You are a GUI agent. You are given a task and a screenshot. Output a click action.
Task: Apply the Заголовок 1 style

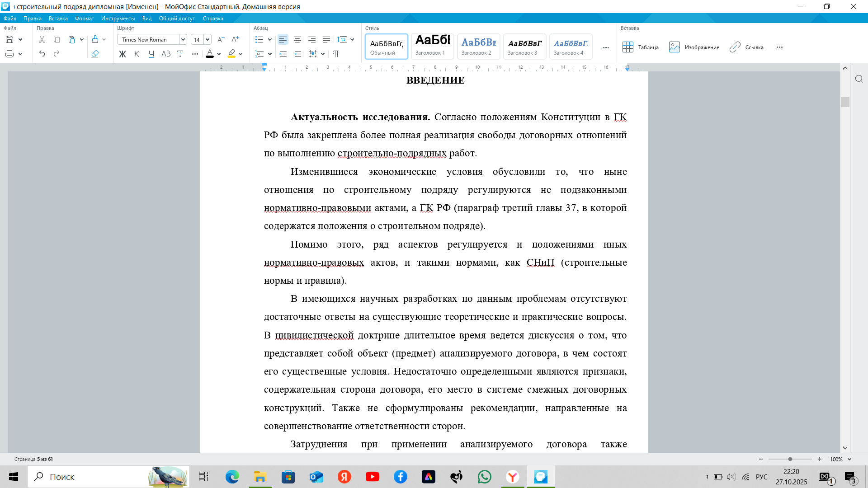click(x=432, y=46)
